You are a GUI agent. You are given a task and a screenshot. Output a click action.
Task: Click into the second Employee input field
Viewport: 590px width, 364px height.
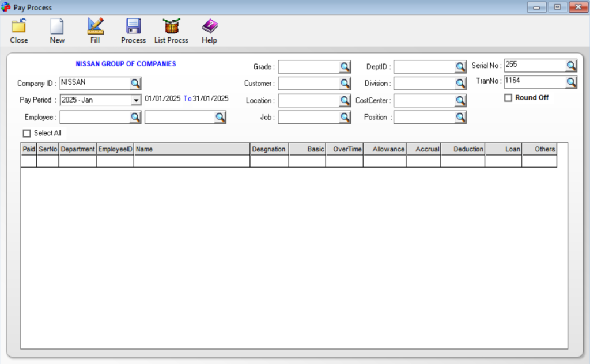coord(180,117)
